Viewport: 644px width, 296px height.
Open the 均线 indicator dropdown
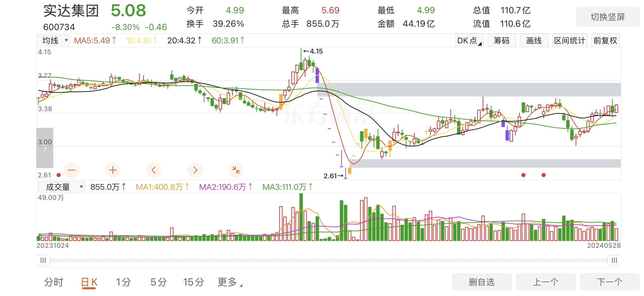pyautogui.click(x=53, y=41)
